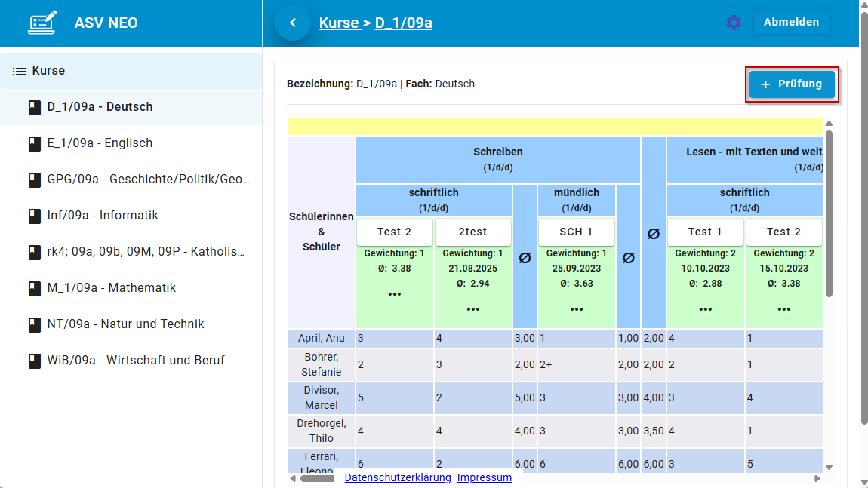Click the horizontal scrollbar right arrow of table
868x488 pixels.
[817, 478]
